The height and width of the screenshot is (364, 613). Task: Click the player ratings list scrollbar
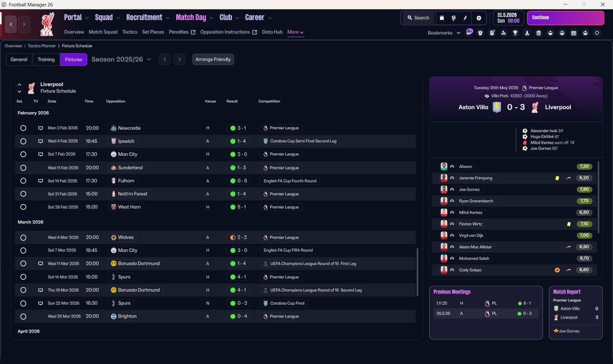point(599,197)
